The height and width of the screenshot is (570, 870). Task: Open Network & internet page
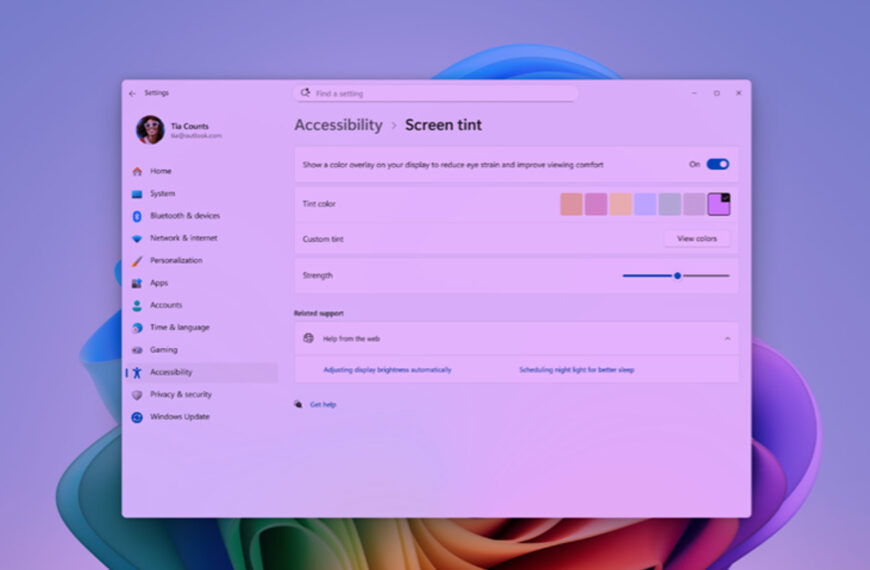(184, 238)
